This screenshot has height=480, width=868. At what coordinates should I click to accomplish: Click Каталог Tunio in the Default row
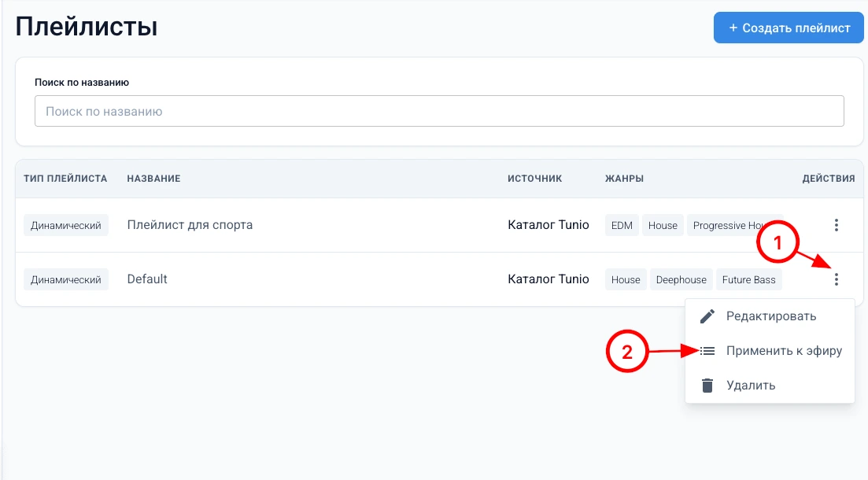click(x=549, y=279)
